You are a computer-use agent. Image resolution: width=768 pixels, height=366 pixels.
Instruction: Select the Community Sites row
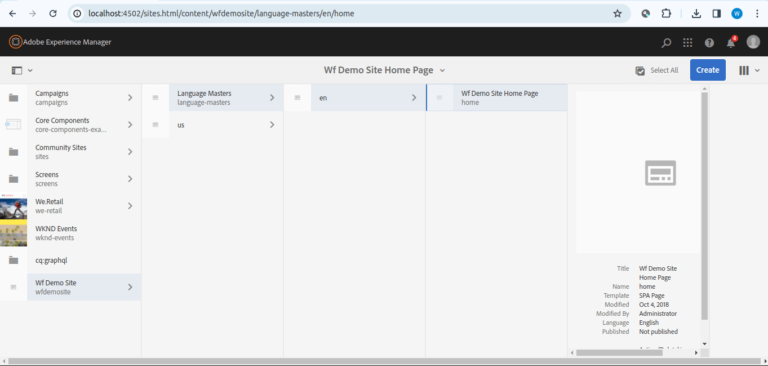click(x=71, y=152)
